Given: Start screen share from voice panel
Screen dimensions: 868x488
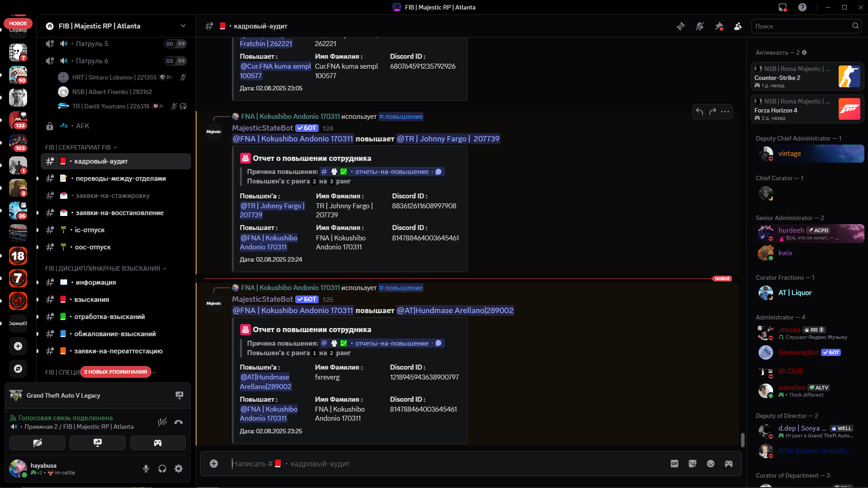Looking at the screenshot, I should point(98,443).
